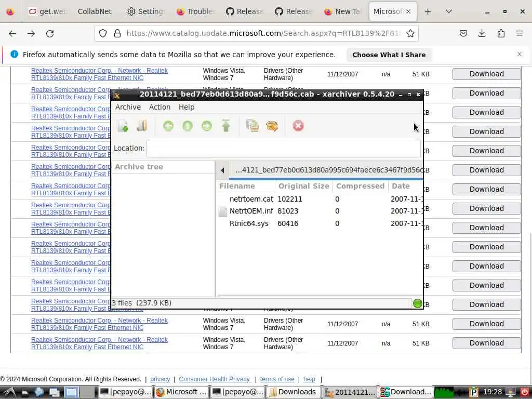This screenshot has height=399, width=532.
Task: Click the Download button in the bottommost catalog row
Action: pos(486,343)
